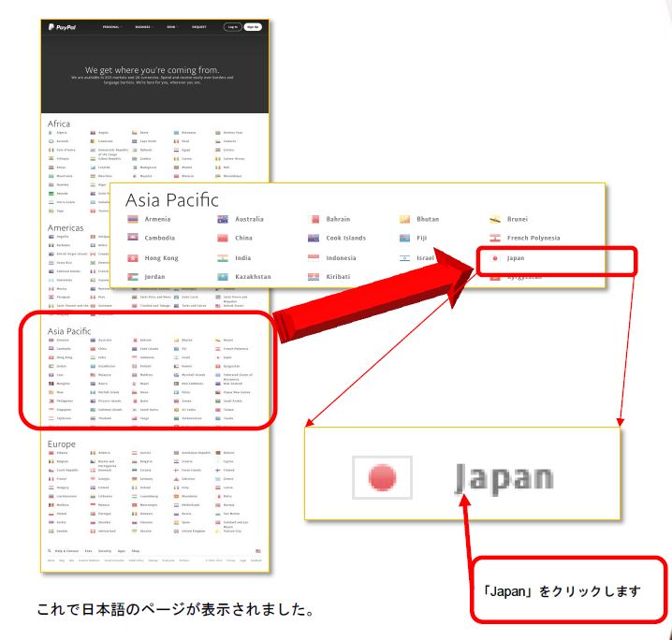Viewport: 672px width, 640px height.
Task: Open the Kazakhstan country link
Action: 253,277
